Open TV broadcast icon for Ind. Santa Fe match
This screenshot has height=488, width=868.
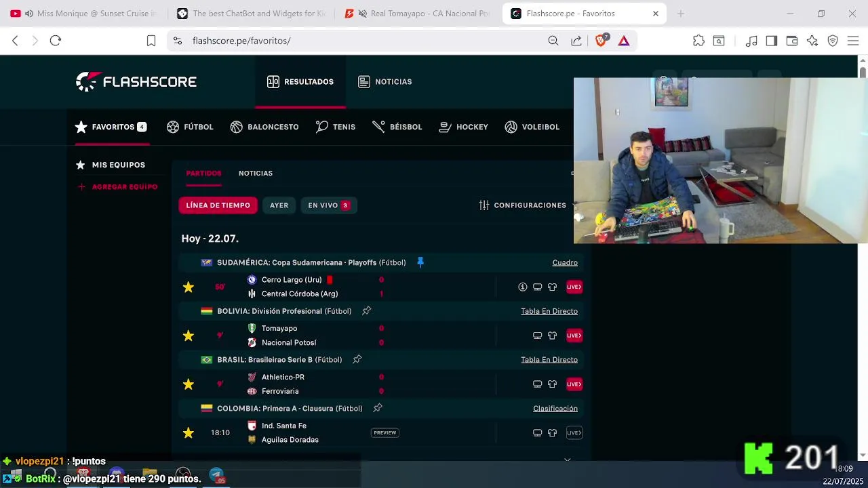click(537, 432)
